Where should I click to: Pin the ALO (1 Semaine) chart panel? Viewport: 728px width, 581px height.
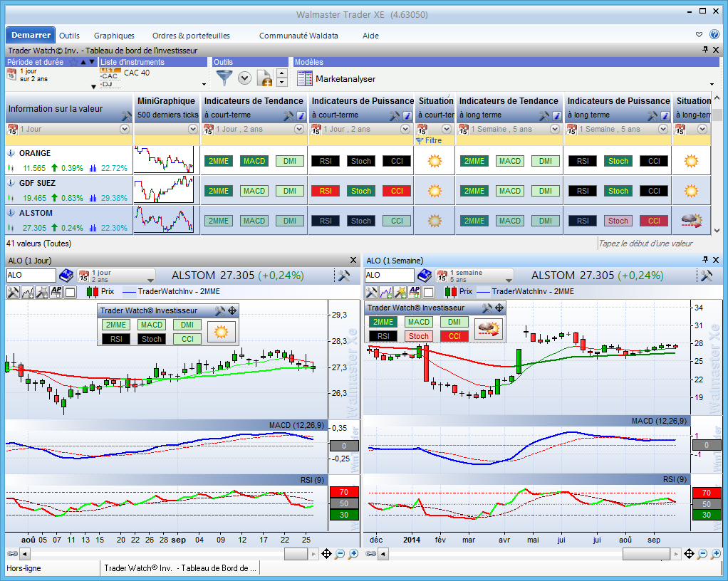[705, 260]
